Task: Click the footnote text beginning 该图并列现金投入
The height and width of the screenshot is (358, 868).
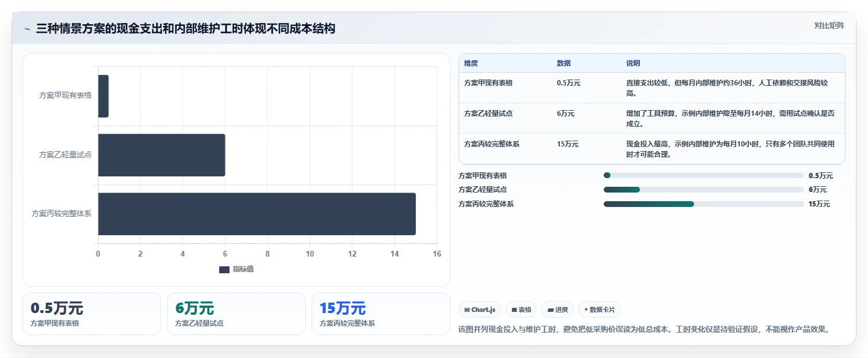Action: [645, 330]
